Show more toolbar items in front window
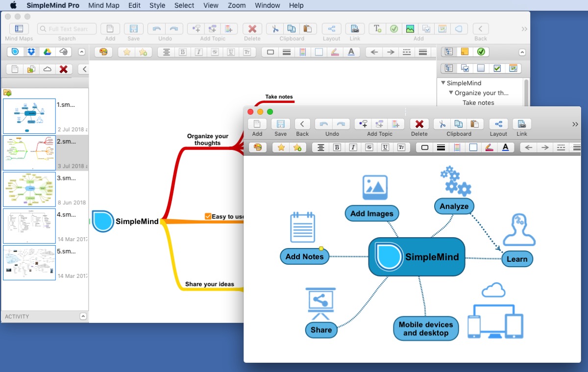The image size is (588, 372). [x=575, y=124]
